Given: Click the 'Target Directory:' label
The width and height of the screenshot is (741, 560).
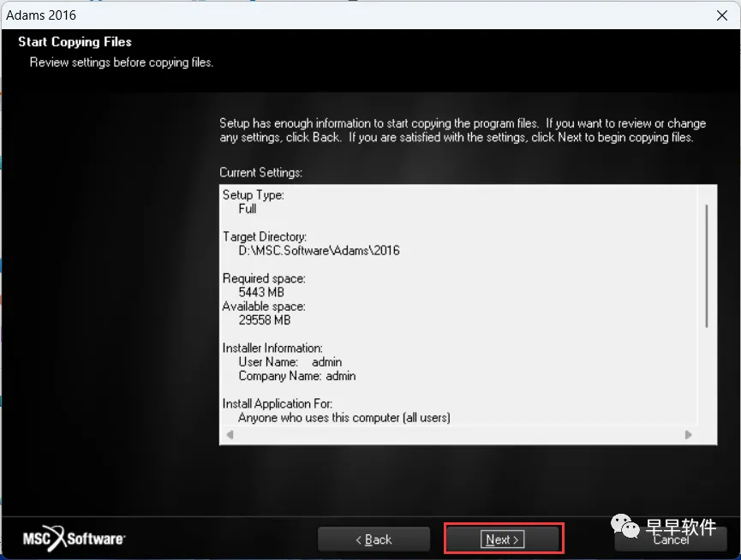Looking at the screenshot, I should [x=265, y=236].
